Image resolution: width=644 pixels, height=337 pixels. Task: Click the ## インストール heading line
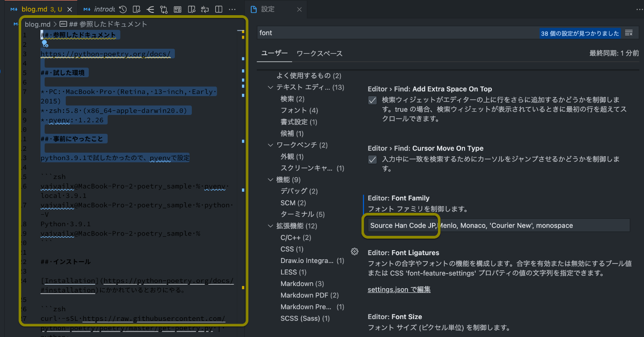(x=65, y=262)
